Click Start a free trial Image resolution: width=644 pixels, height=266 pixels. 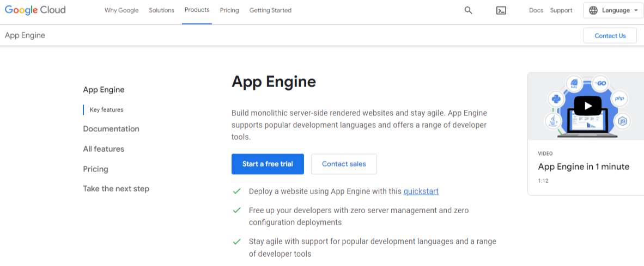coord(268,164)
